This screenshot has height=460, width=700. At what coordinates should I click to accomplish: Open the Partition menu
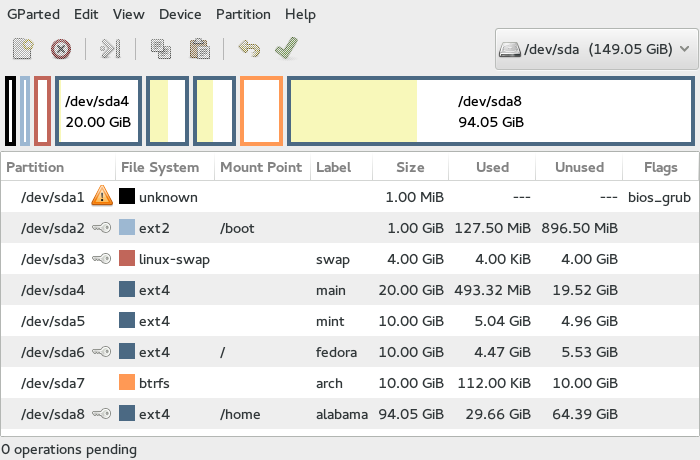pos(244,14)
